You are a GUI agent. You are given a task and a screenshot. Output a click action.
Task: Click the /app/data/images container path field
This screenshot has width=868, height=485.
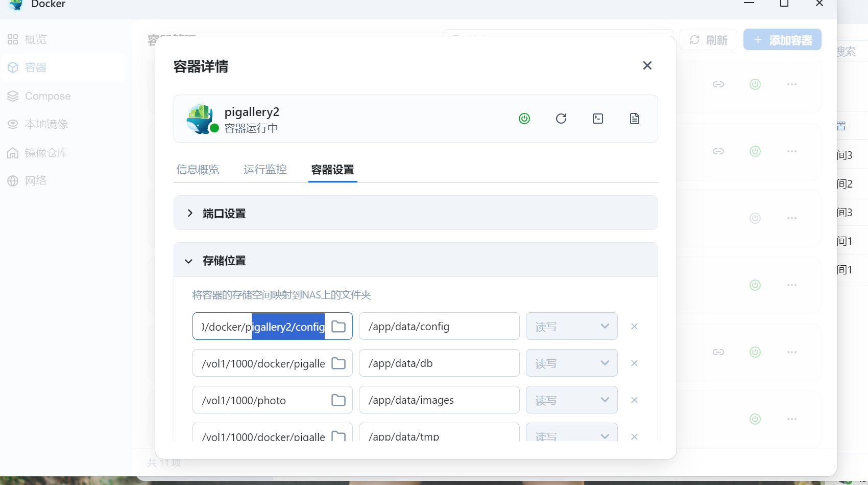tap(439, 400)
